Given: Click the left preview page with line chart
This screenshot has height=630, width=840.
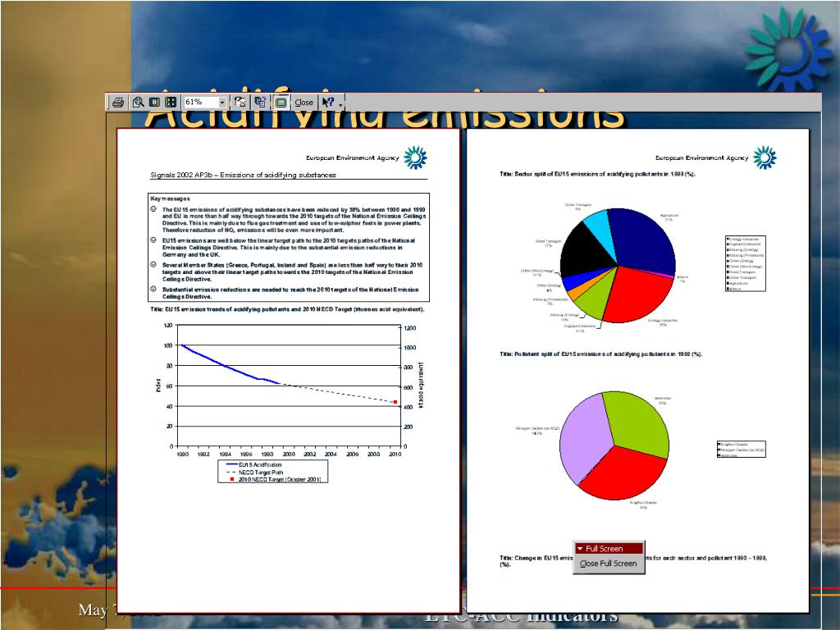Looking at the screenshot, I should tap(288, 370).
